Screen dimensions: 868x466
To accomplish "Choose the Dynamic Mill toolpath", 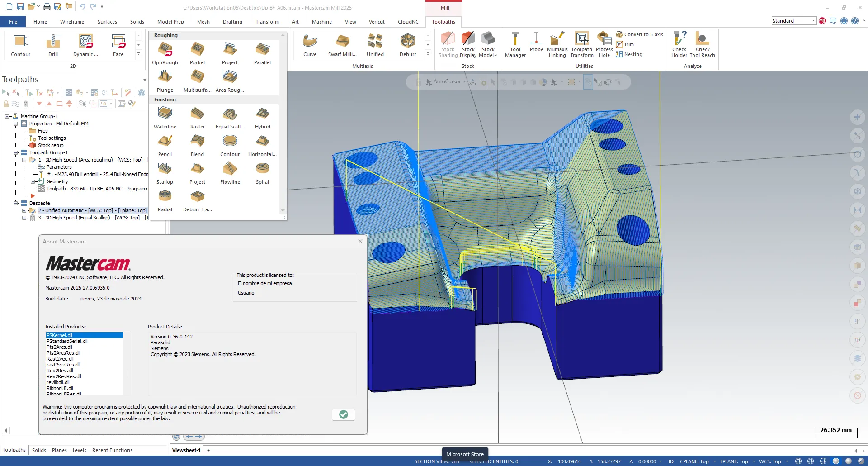I will pos(85,46).
